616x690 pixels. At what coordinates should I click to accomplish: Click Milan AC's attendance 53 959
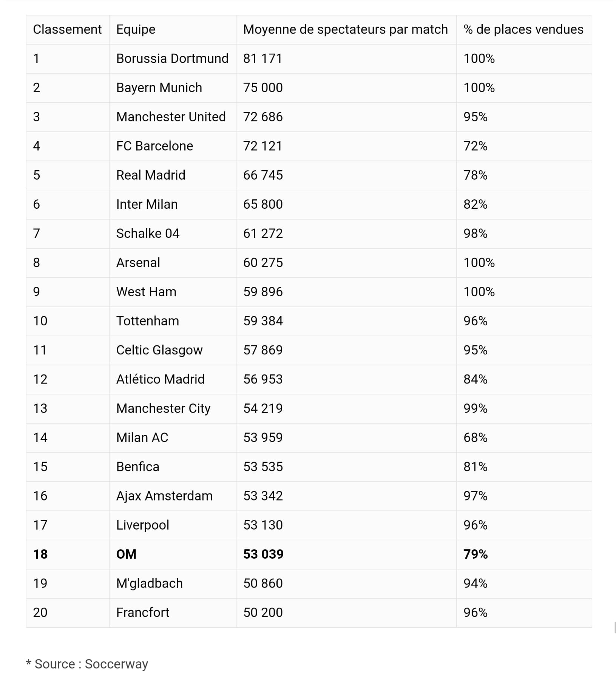coord(263,437)
